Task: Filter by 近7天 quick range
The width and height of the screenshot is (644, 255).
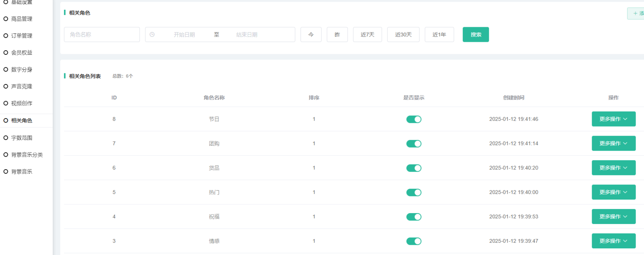Action: tap(367, 35)
